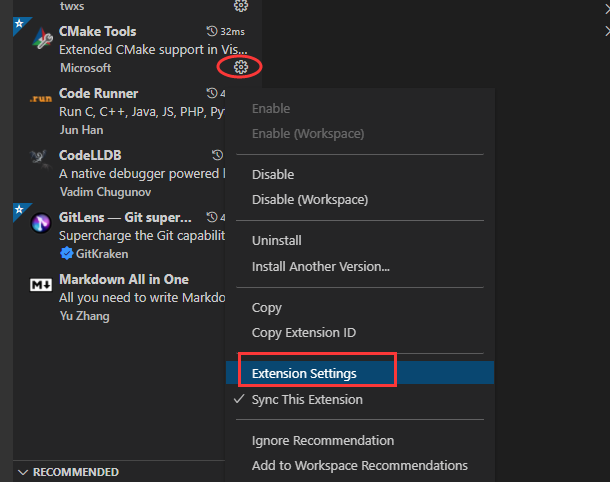
Task: Open the CMake Tools extension title
Action: point(98,32)
